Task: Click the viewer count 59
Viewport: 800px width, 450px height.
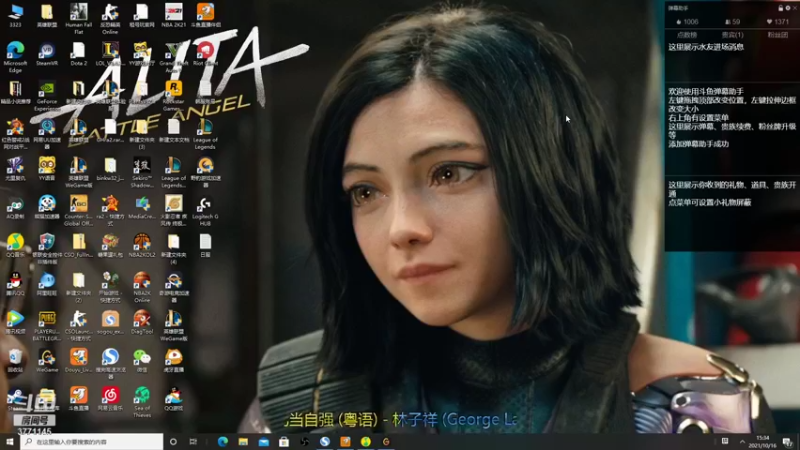Action: tap(732, 21)
